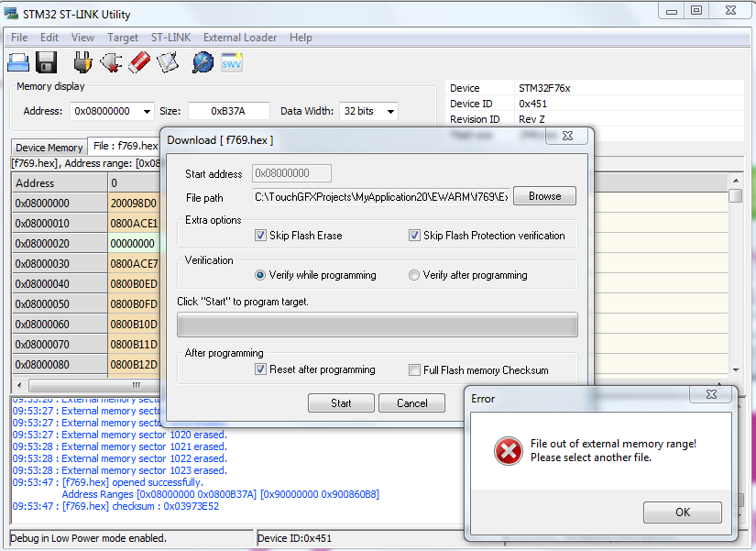This screenshot has width=756, height=551.
Task: Click the Save file floppy disk icon
Action: pyautogui.click(x=47, y=62)
